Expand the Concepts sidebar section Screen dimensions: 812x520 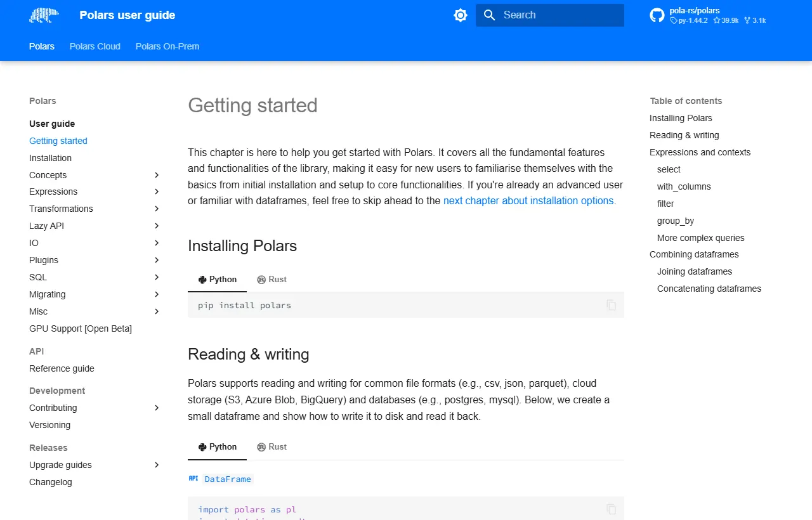pyautogui.click(x=157, y=175)
